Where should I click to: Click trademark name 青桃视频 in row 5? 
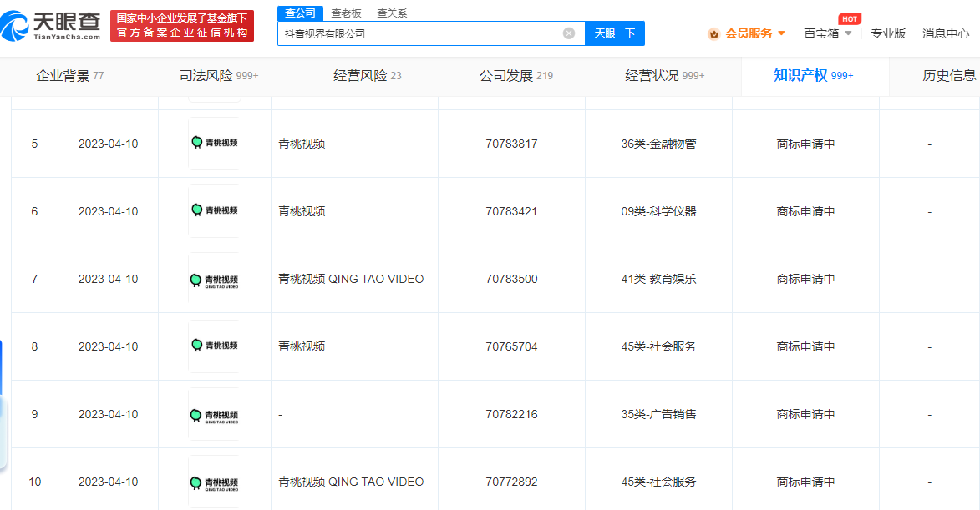302,144
